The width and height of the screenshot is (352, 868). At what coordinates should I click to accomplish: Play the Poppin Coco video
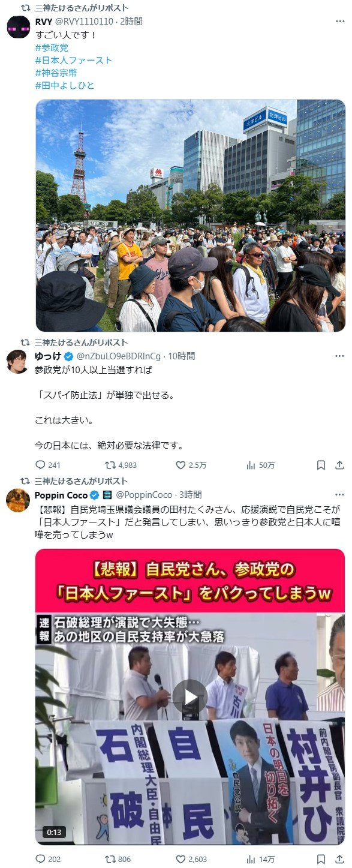(x=190, y=696)
